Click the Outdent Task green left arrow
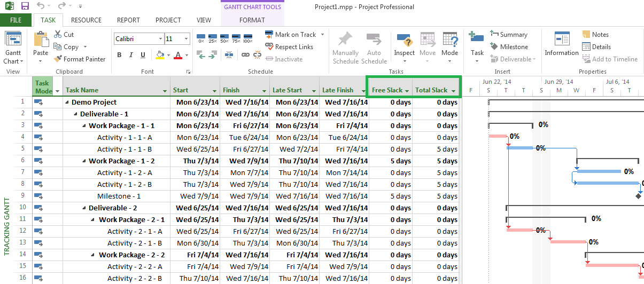 (201, 54)
